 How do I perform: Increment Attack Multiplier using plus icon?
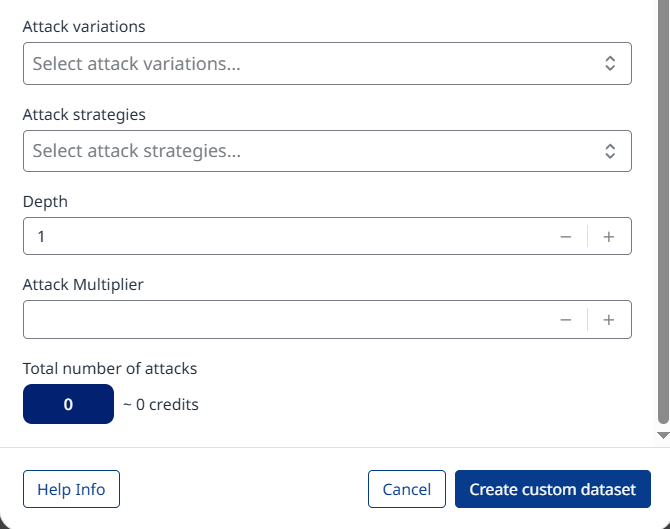click(x=609, y=320)
